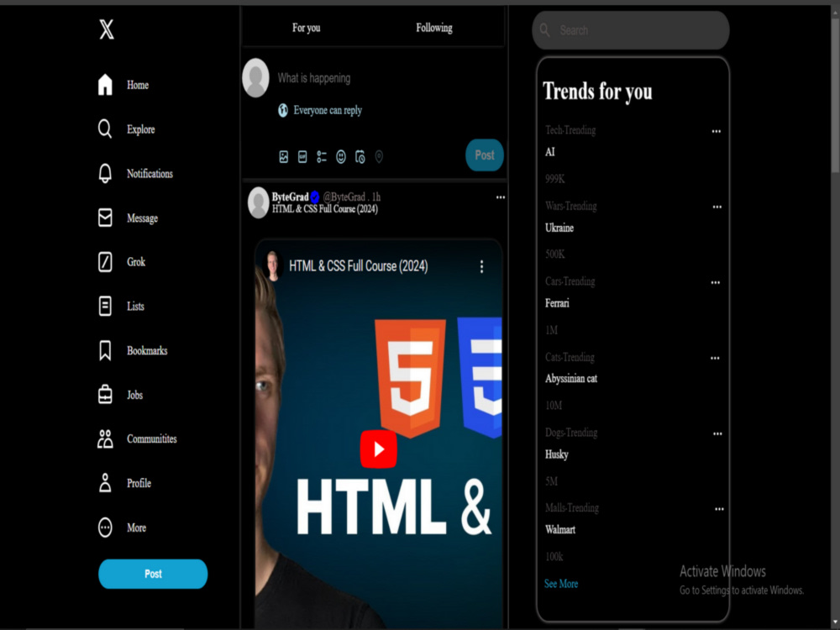Image resolution: width=840 pixels, height=630 pixels.
Task: Open options for the Ukraine trend
Action: click(717, 207)
